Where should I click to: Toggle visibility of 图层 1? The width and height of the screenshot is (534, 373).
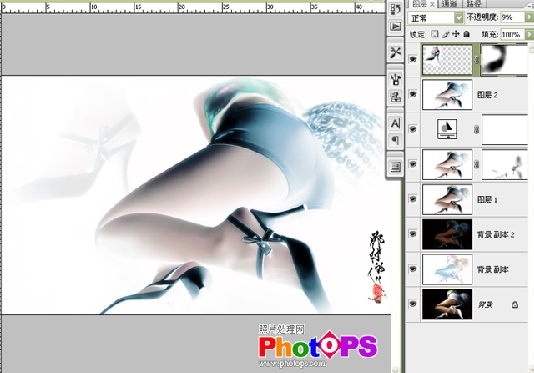[x=413, y=199]
